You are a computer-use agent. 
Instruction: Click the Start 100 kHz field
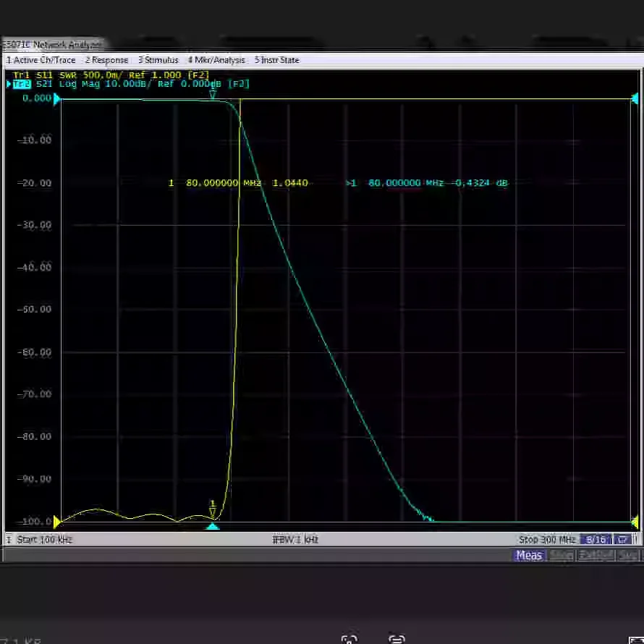[44, 539]
